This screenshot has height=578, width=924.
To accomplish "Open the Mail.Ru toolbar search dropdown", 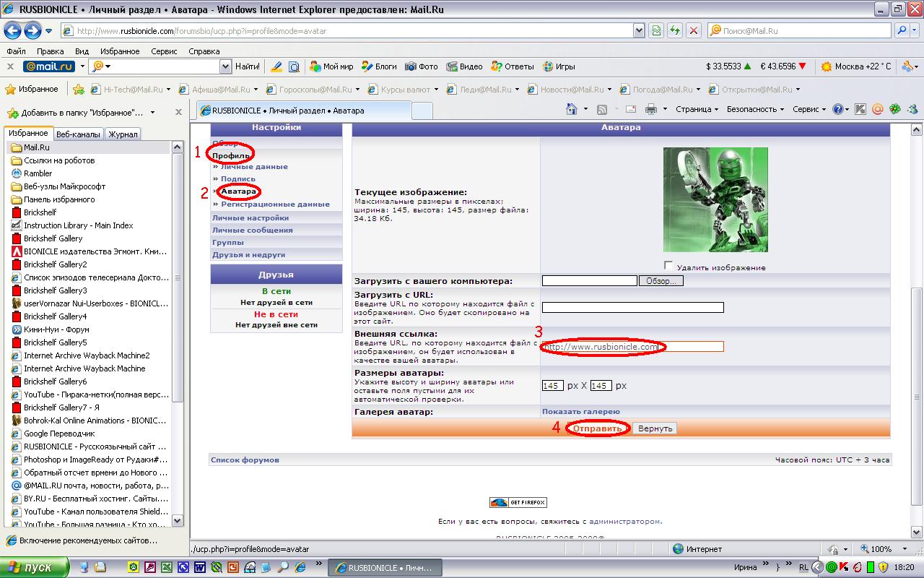I will click(225, 66).
